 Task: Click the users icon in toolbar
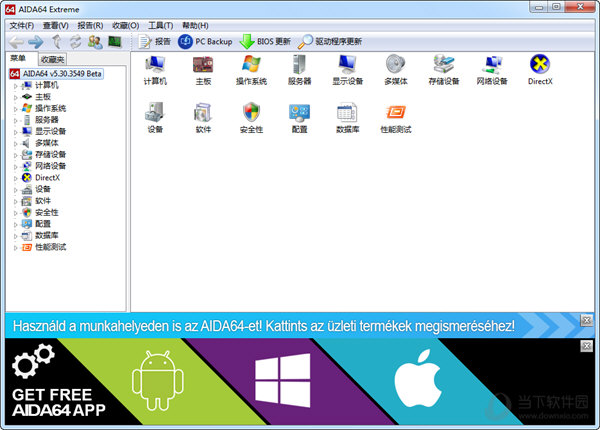click(x=95, y=42)
